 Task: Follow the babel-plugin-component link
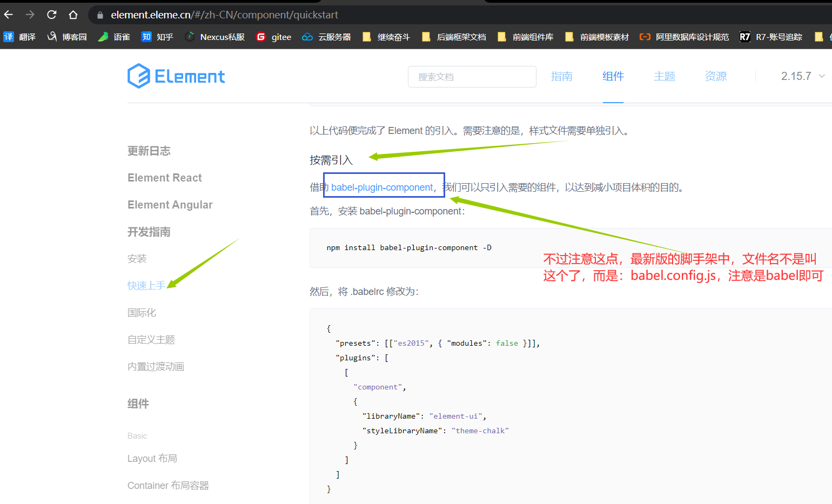coord(382,187)
